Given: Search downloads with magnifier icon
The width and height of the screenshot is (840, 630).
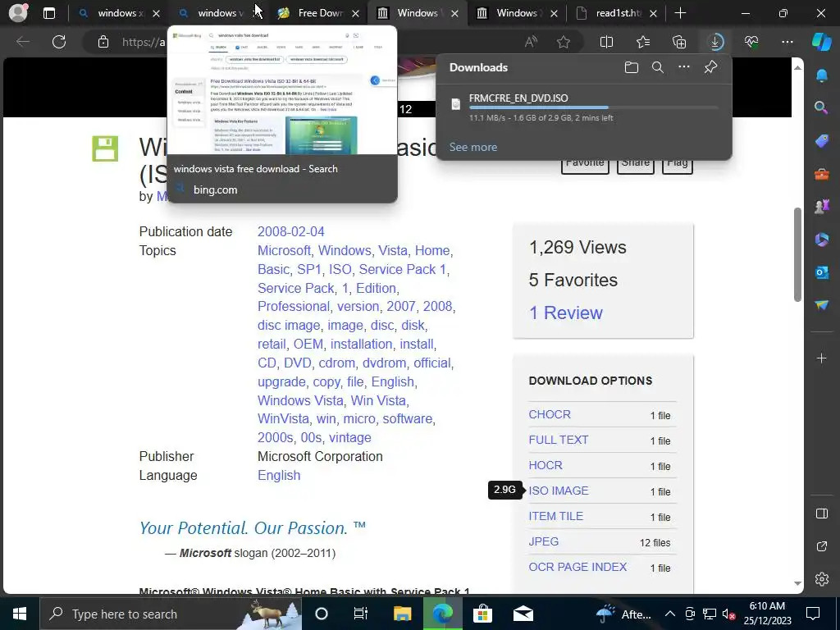Looking at the screenshot, I should (657, 67).
